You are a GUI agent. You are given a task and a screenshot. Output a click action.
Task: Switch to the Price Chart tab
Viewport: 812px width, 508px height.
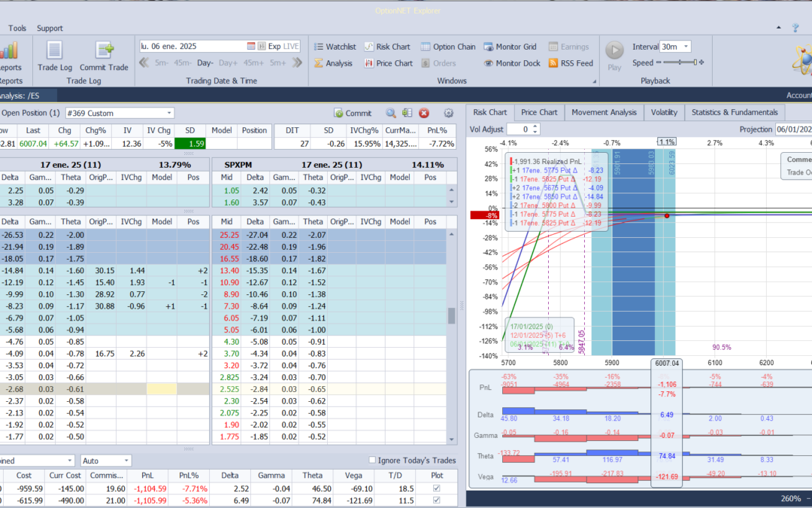[x=539, y=112]
